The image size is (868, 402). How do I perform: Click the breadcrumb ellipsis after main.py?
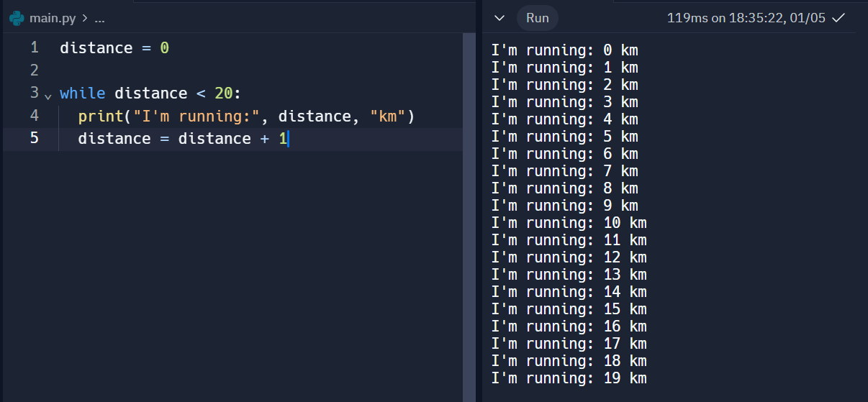99,18
